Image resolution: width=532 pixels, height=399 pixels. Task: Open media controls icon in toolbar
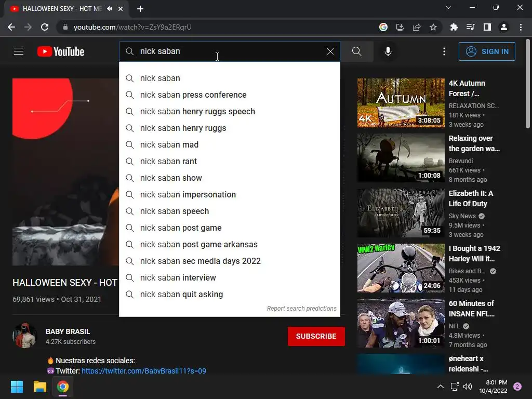tap(470, 27)
